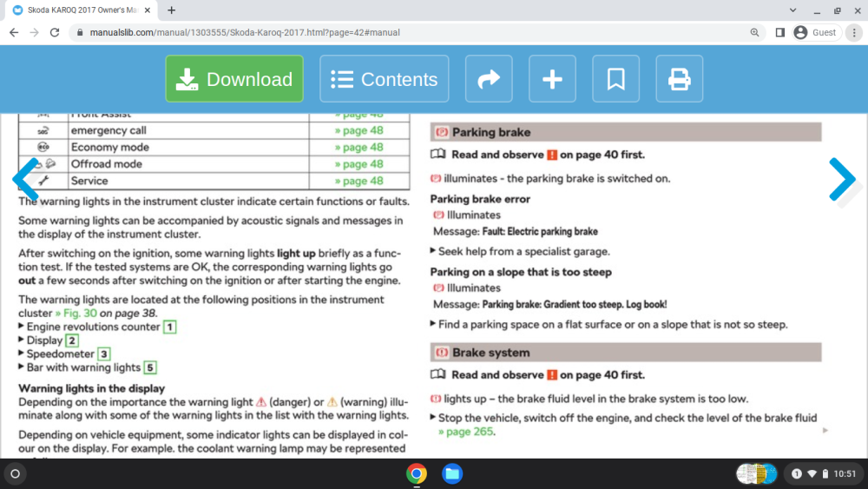Screen dimensions: 868x489
Task: Click the red danger triangle warning icon
Action: pos(261,402)
